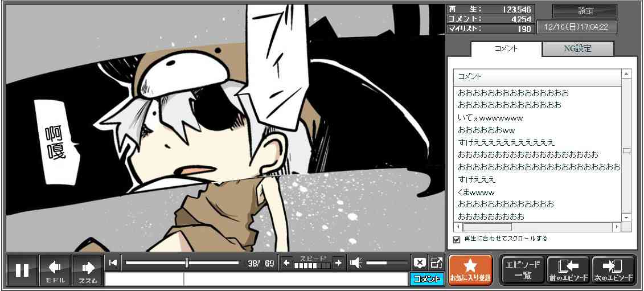The image size is (644, 291).
Task: Click the comment text input field
Action: (x=295, y=279)
